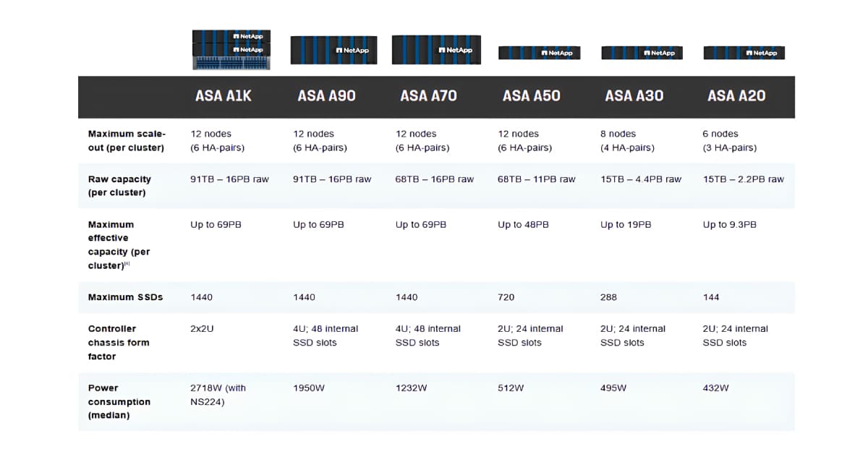This screenshot has height=449, width=868.
Task: Click the Power consumption row label
Action: tap(119, 402)
